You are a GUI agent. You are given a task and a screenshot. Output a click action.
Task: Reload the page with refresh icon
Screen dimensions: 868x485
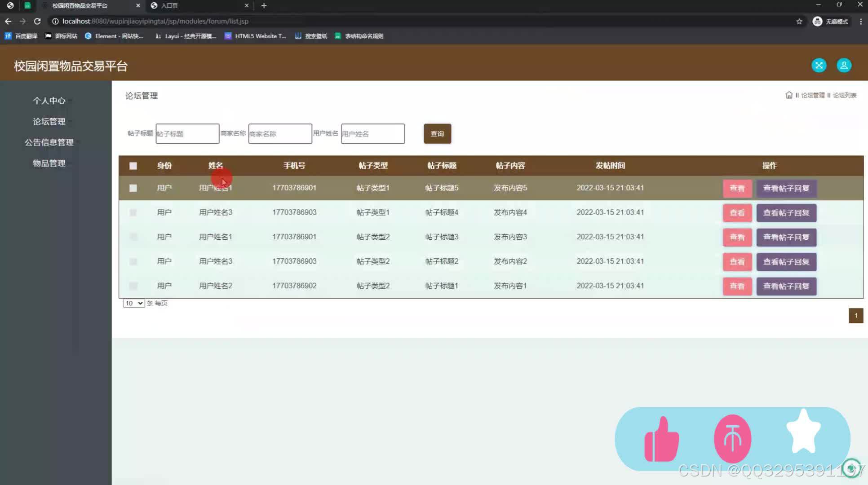click(x=37, y=21)
